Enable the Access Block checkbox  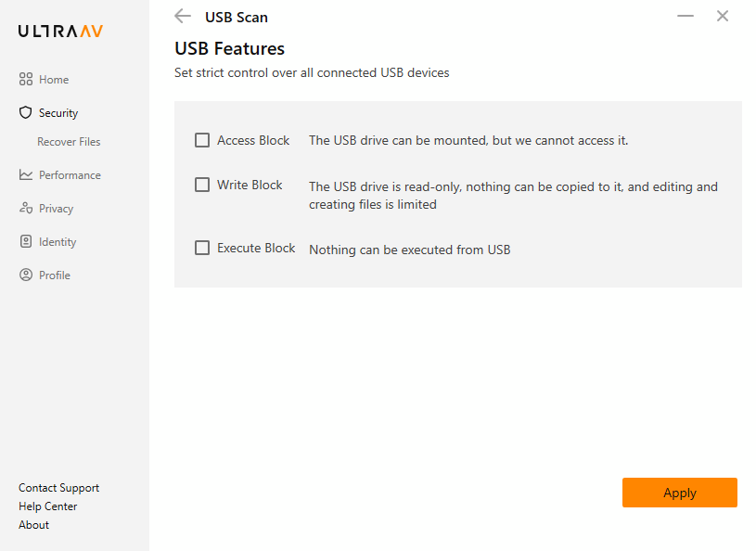202,140
